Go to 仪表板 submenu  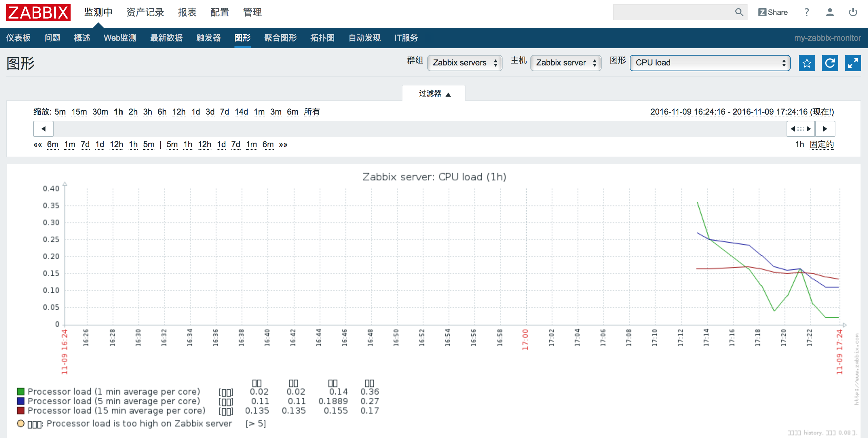(18, 38)
